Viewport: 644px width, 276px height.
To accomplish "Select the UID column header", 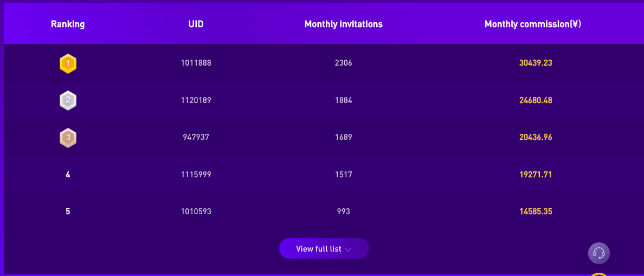I will click(x=196, y=24).
